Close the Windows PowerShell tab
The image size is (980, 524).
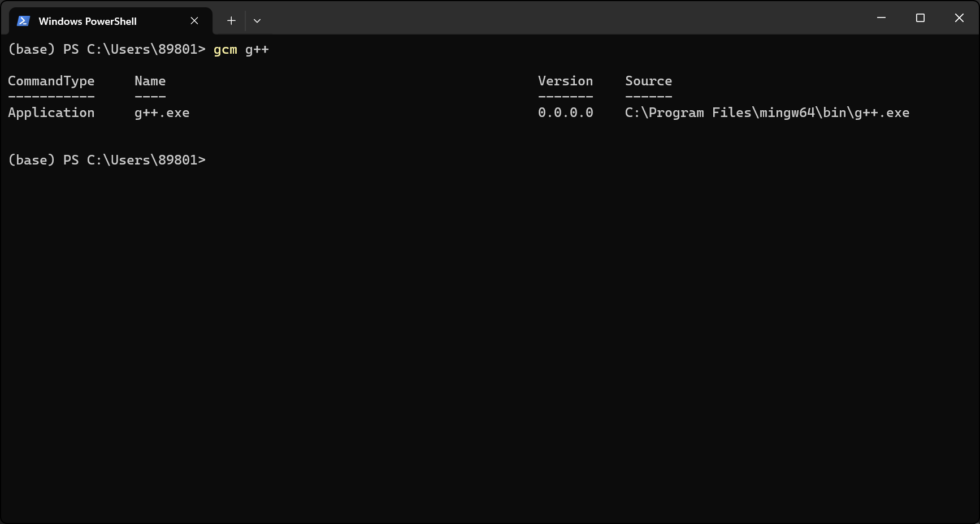(194, 21)
